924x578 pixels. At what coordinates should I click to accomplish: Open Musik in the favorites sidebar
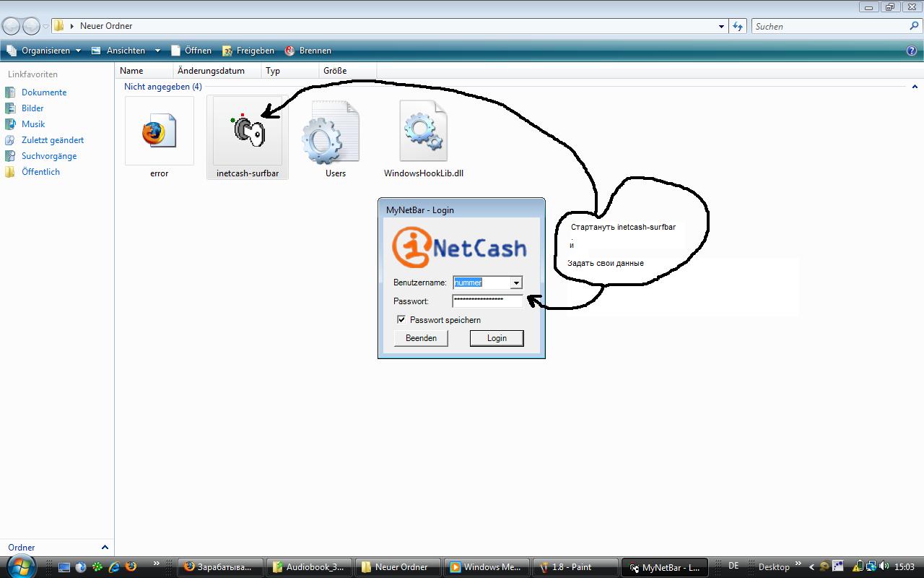click(33, 124)
